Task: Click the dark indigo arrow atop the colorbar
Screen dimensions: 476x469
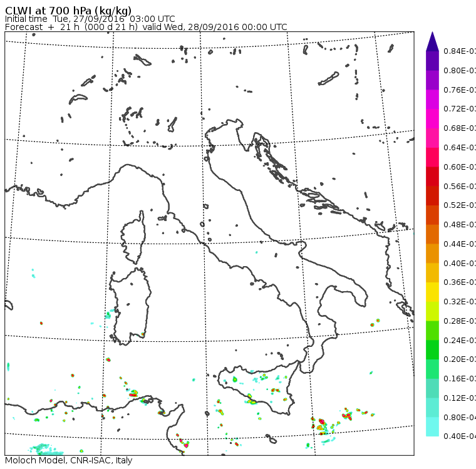Action: (432, 41)
